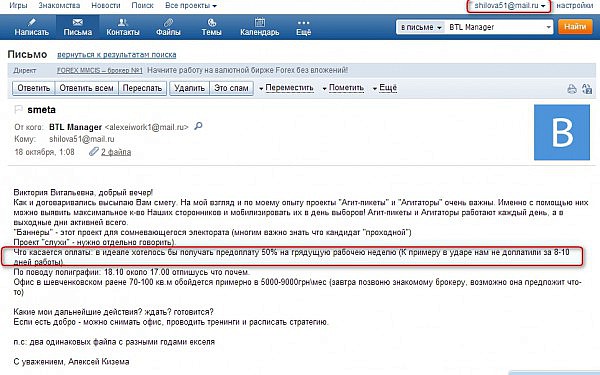Open the Письма mail tab
600x375 pixels.
click(78, 27)
